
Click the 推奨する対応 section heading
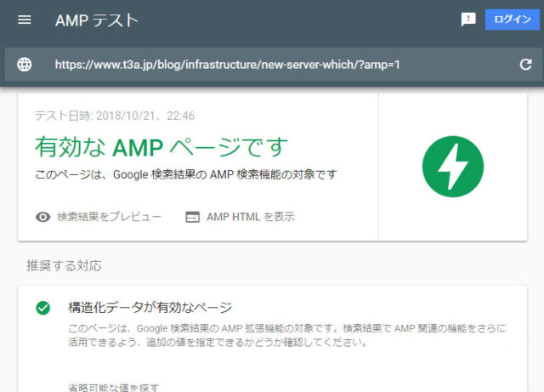65,265
